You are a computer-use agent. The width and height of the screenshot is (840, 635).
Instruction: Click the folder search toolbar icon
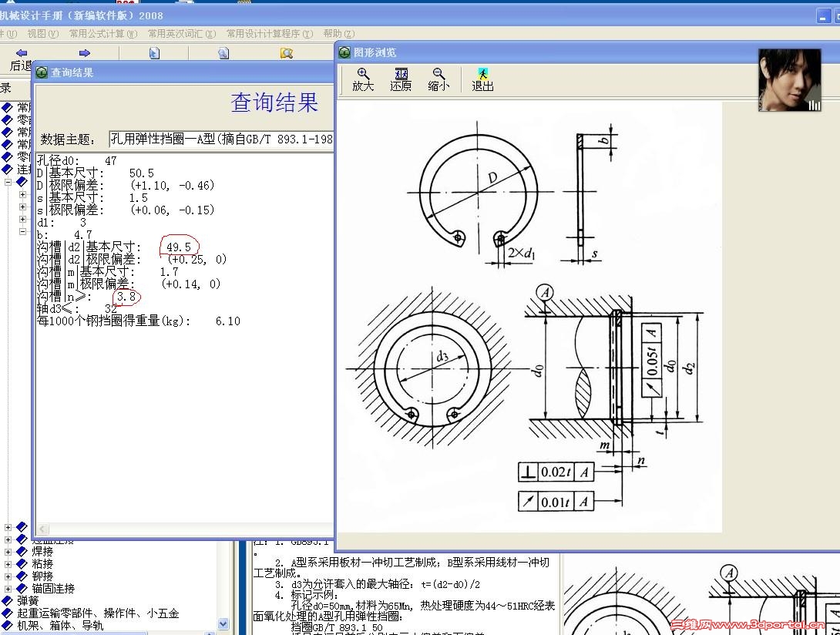(287, 53)
